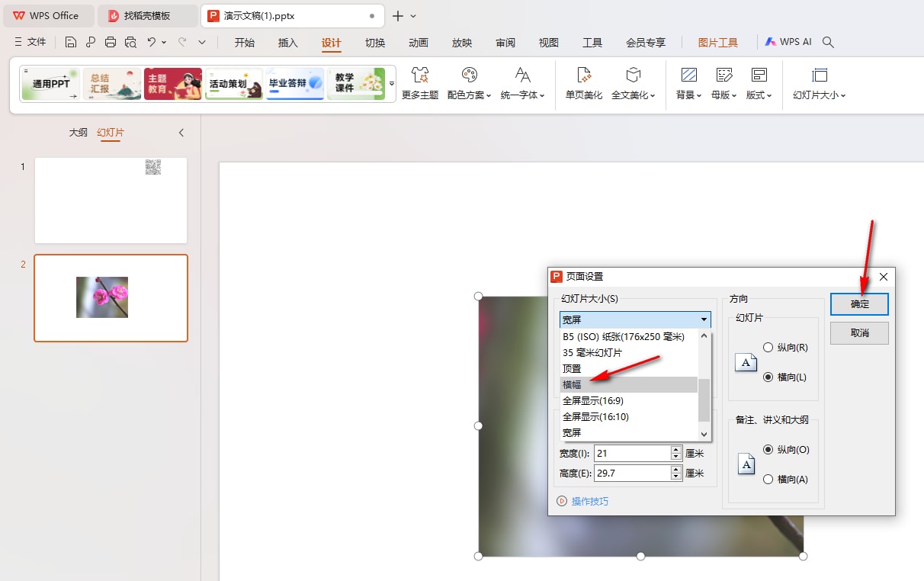Screen dimensions: 924x581
Task: Open the 找稻壳模板 tab
Action: (147, 15)
